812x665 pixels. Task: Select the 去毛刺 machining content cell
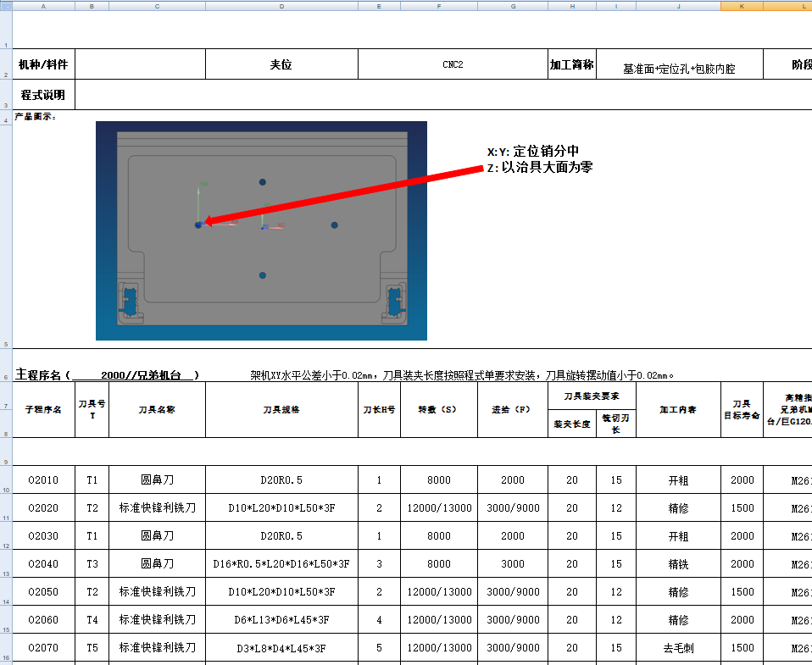pos(680,647)
